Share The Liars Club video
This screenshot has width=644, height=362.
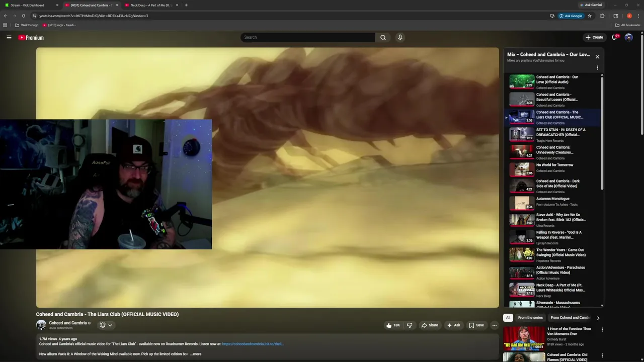(x=430, y=325)
